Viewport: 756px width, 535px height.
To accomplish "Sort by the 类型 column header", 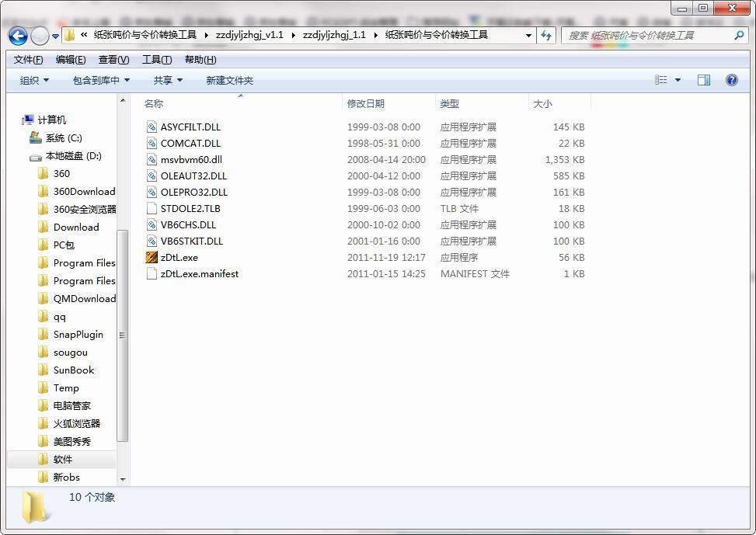I will (x=449, y=103).
